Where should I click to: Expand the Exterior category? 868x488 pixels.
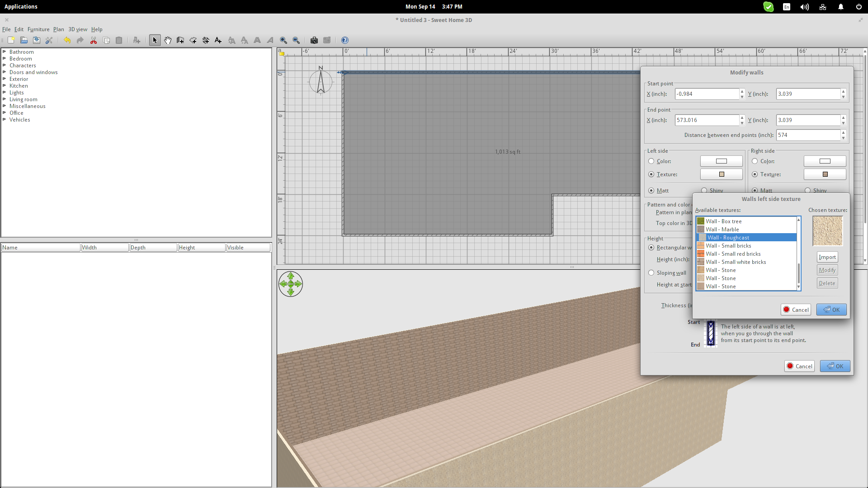point(5,79)
